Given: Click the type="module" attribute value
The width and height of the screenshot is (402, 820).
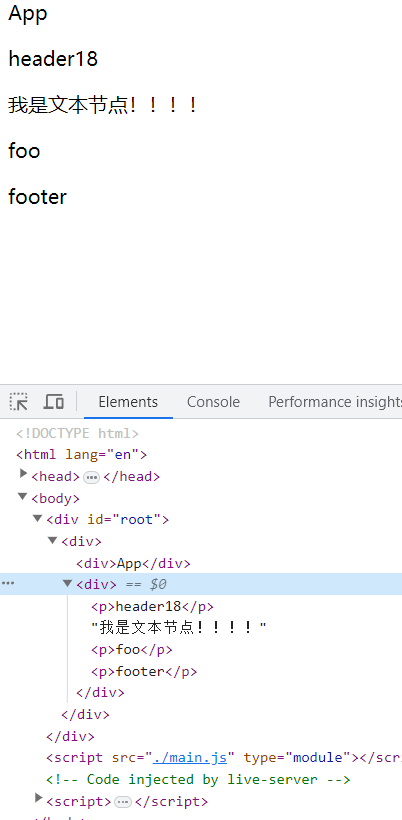Looking at the screenshot, I should (317, 758).
